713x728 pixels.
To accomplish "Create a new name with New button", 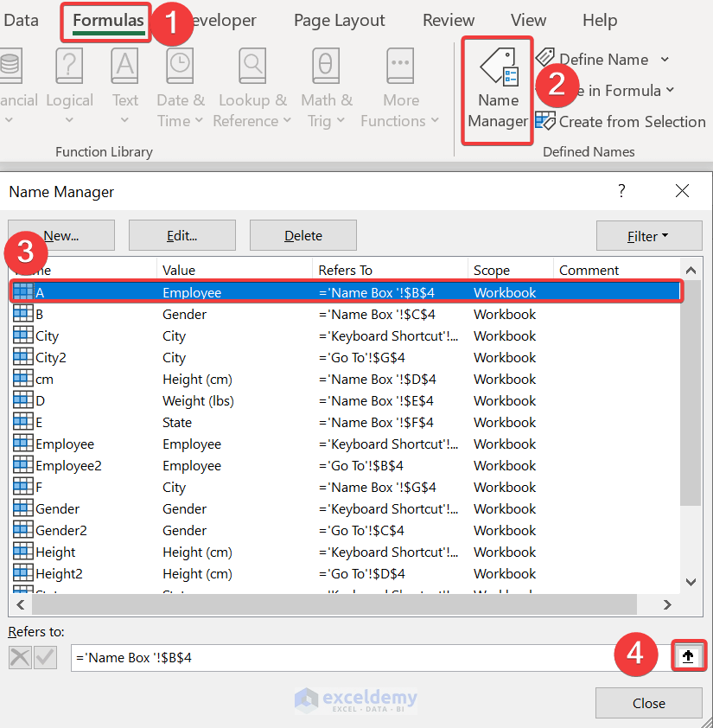I will click(x=60, y=235).
